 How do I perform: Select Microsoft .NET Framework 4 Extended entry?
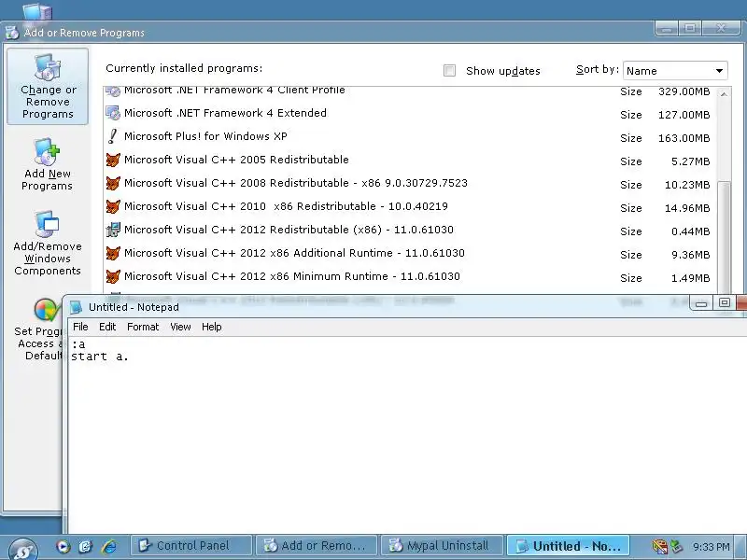410,113
